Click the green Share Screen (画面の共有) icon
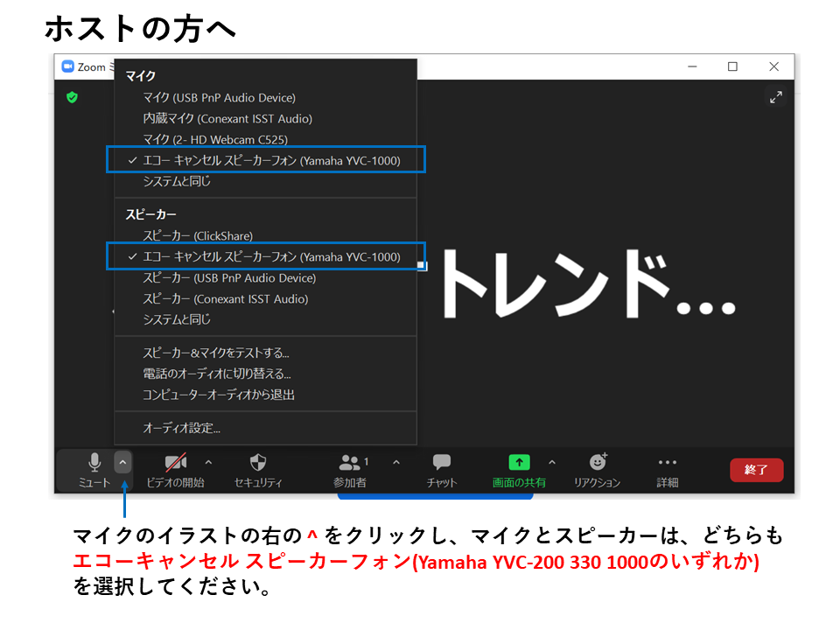This screenshot has width=840, height=630. click(519, 462)
